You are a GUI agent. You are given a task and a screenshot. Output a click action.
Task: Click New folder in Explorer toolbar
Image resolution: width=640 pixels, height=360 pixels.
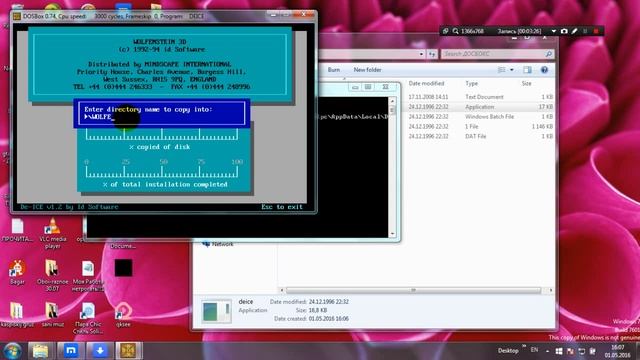[367, 70]
